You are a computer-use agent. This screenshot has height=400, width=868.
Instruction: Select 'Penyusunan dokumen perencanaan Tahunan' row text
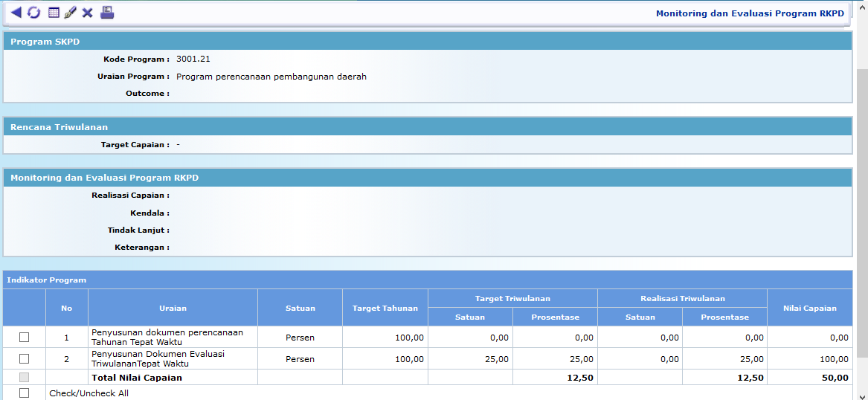[x=167, y=337]
